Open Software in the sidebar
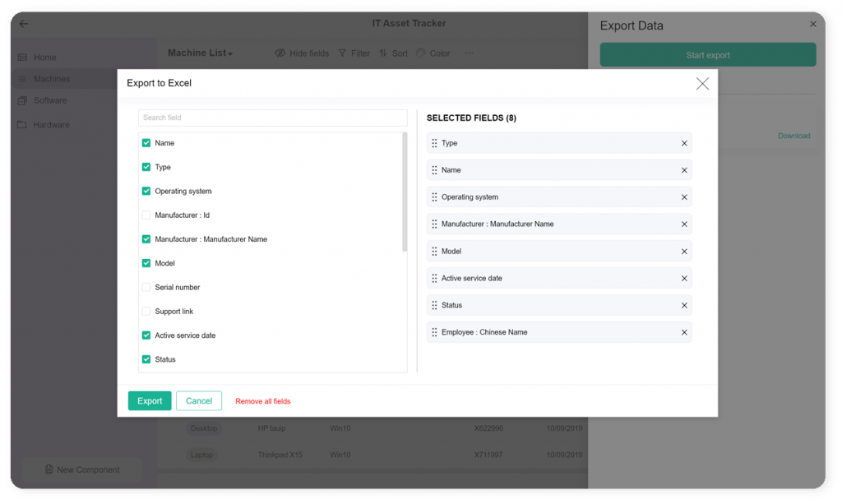This screenshot has height=504, width=842. pos(50,100)
